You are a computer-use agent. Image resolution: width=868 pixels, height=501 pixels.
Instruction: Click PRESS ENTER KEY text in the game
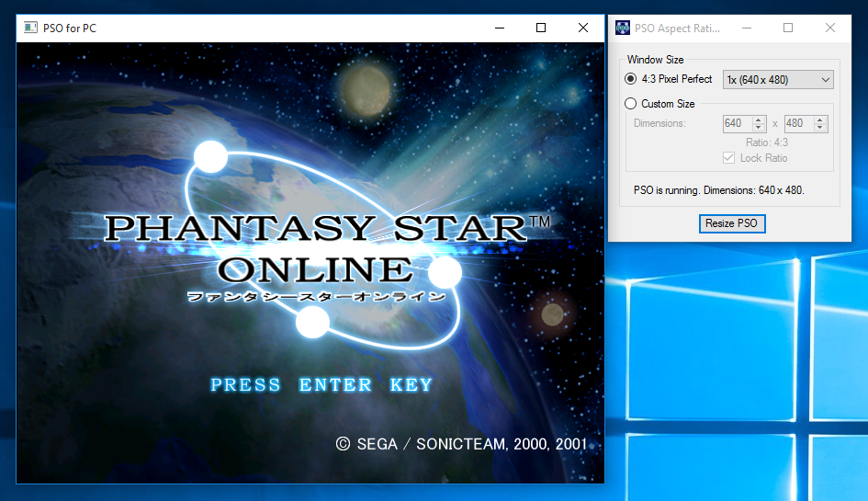(321, 384)
